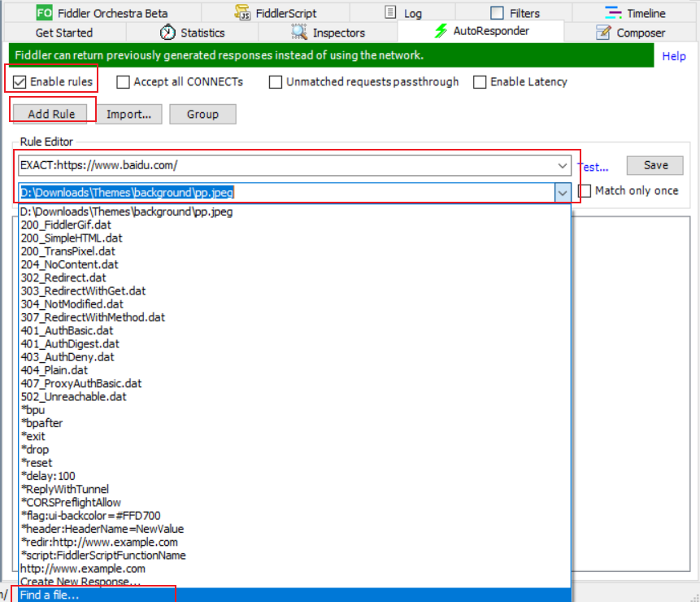Switch to the Inspectors tab
Image resolution: width=700 pixels, height=602 pixels.
pyautogui.click(x=328, y=33)
